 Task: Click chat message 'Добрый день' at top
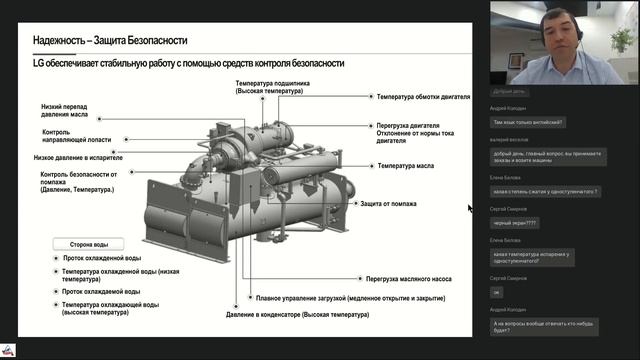click(509, 91)
